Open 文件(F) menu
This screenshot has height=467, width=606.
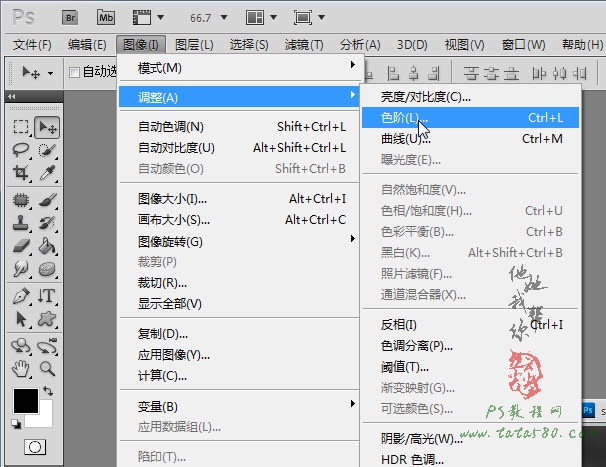[32, 45]
